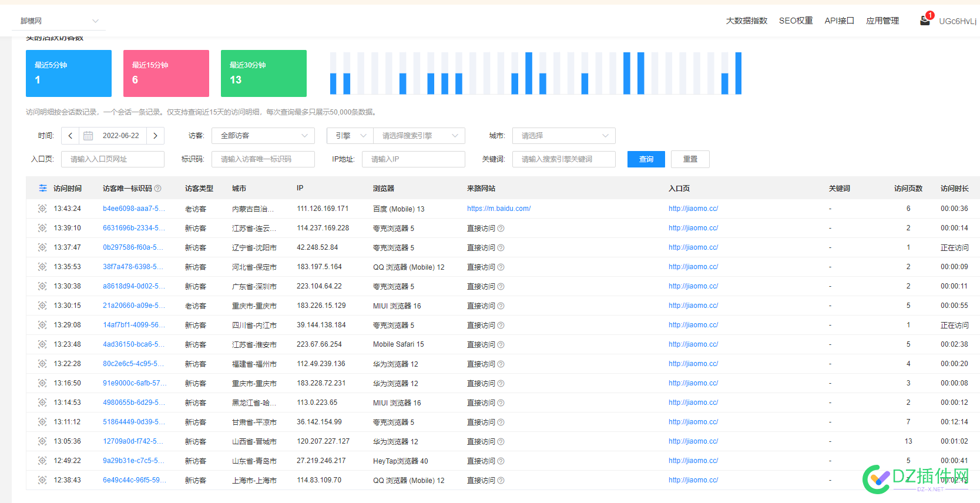980x503 pixels.
Task: Open API接口 menu
Action: tap(839, 21)
